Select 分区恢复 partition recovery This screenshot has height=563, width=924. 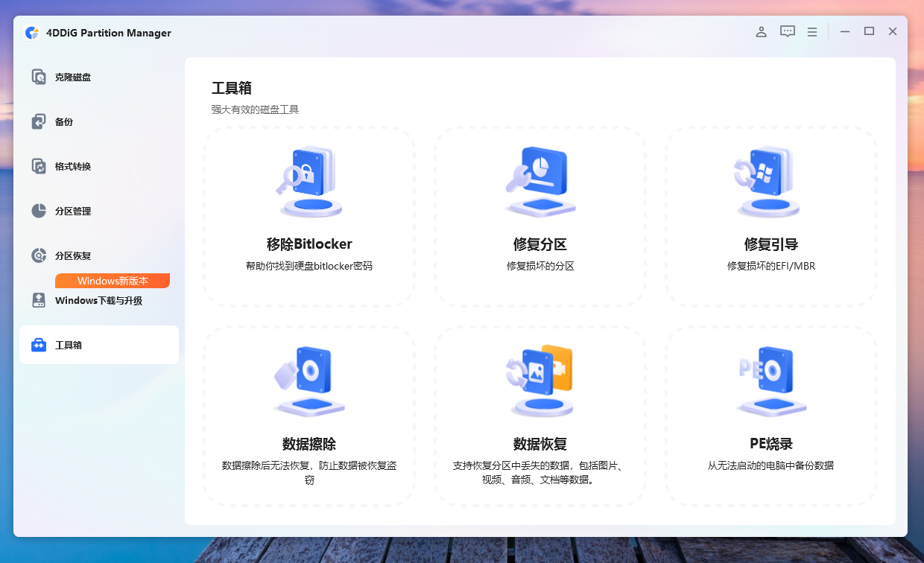tap(71, 255)
